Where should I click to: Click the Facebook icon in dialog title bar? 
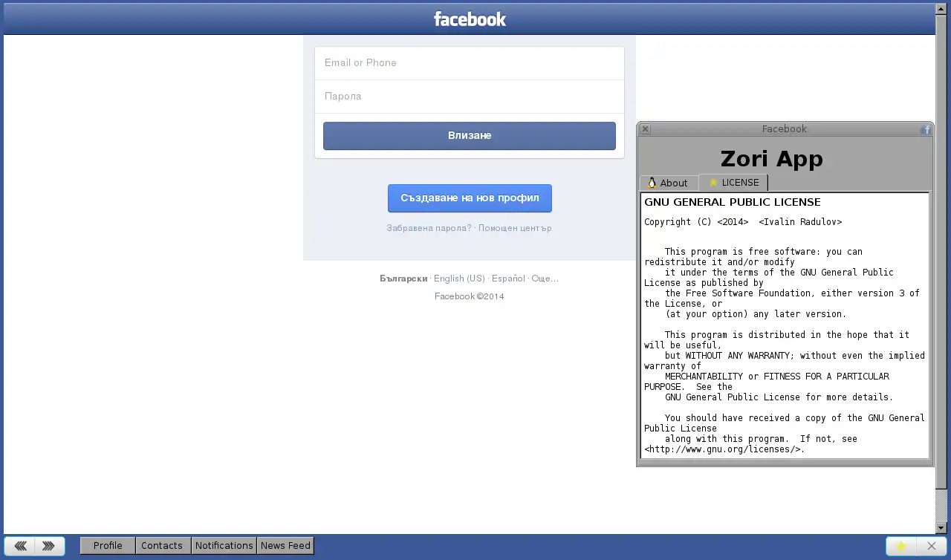926,129
